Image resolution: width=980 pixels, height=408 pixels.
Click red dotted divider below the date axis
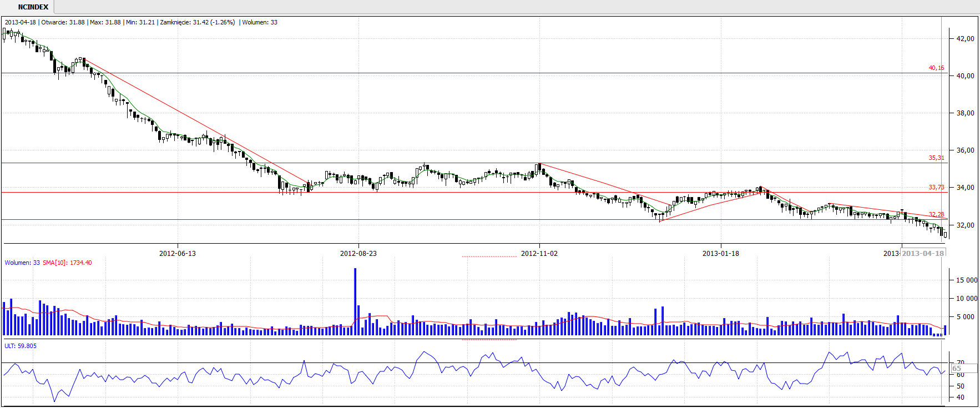pos(489,256)
